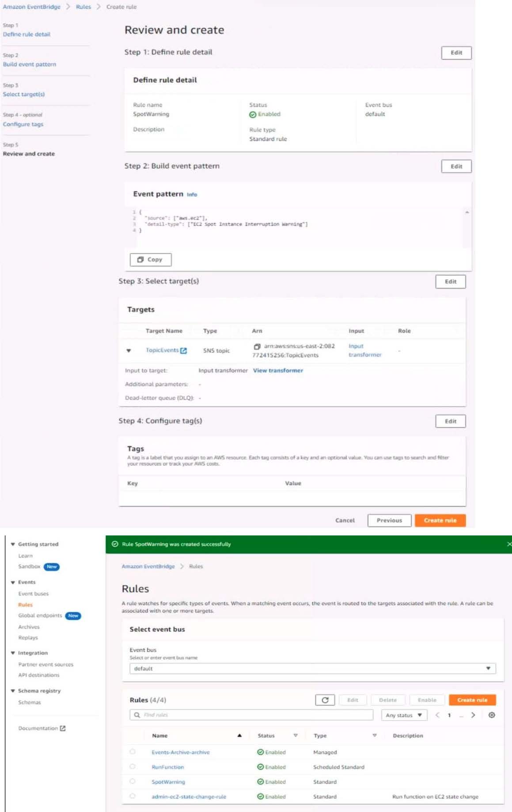Image resolution: width=512 pixels, height=812 pixels.
Task: Select the Events-Archive-archive rule radio button
Action: (x=133, y=751)
